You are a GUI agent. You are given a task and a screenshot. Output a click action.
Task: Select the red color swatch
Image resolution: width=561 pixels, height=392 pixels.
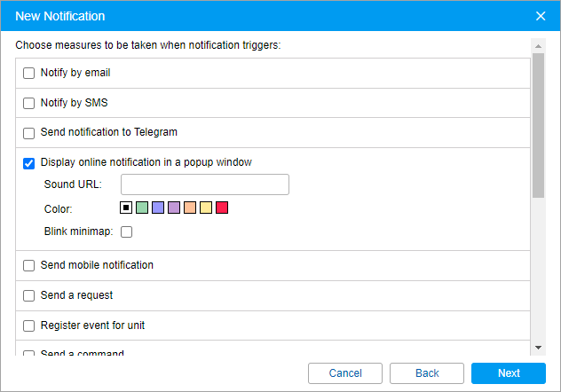(x=222, y=208)
